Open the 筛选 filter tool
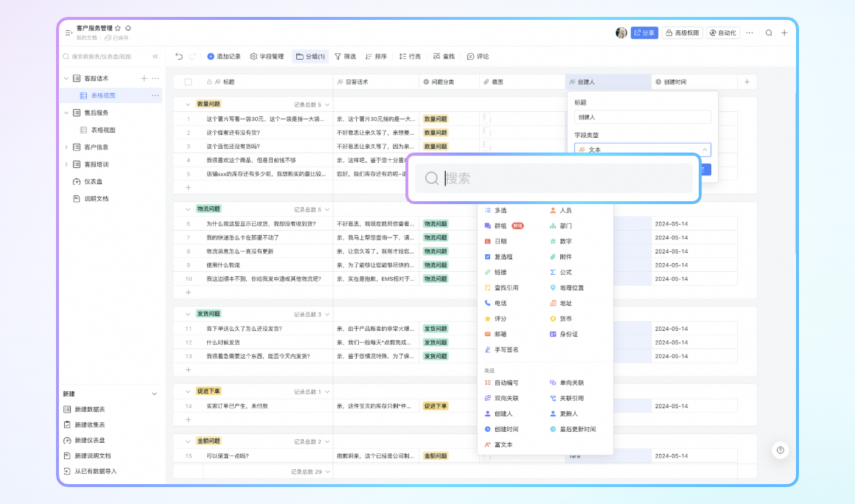The image size is (855, 504). click(x=345, y=56)
